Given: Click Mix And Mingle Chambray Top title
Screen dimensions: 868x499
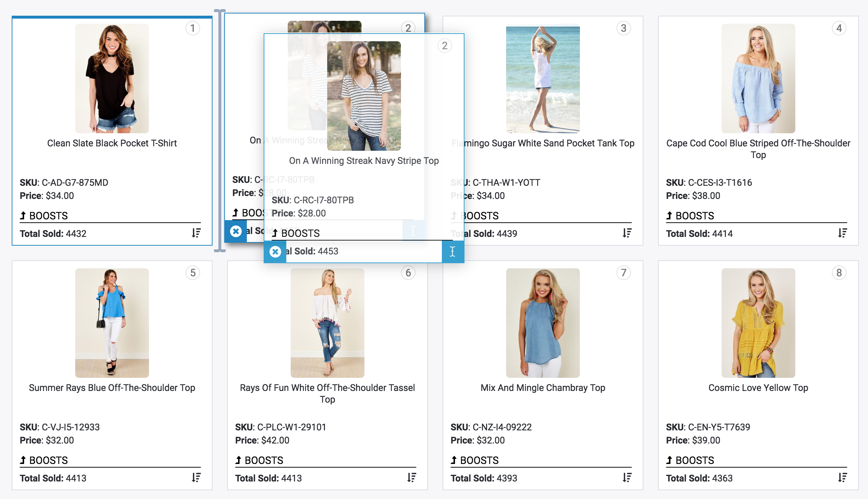Looking at the screenshot, I should (543, 388).
